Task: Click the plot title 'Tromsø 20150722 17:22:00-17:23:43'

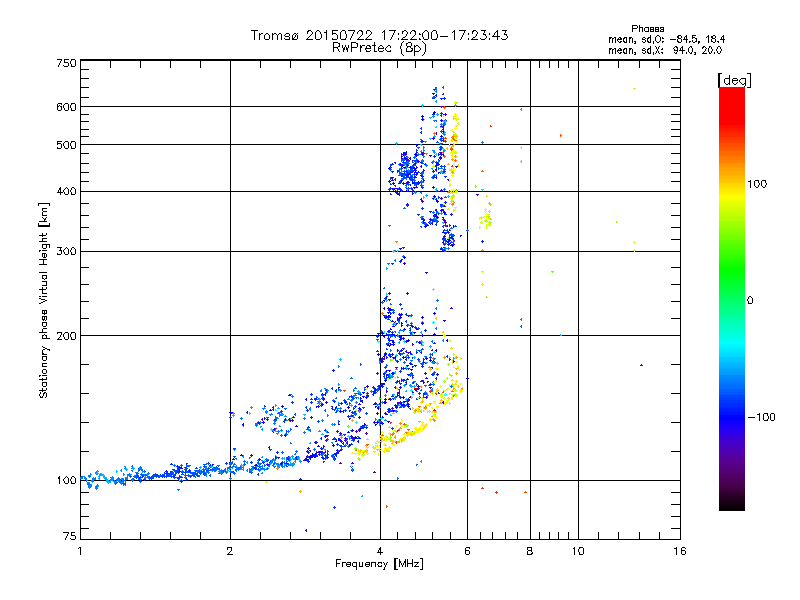Action: tap(380, 35)
